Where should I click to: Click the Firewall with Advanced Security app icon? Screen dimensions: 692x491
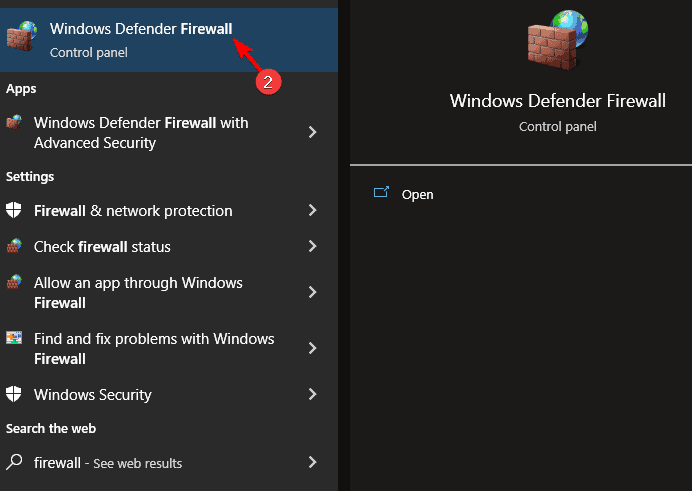[14, 123]
